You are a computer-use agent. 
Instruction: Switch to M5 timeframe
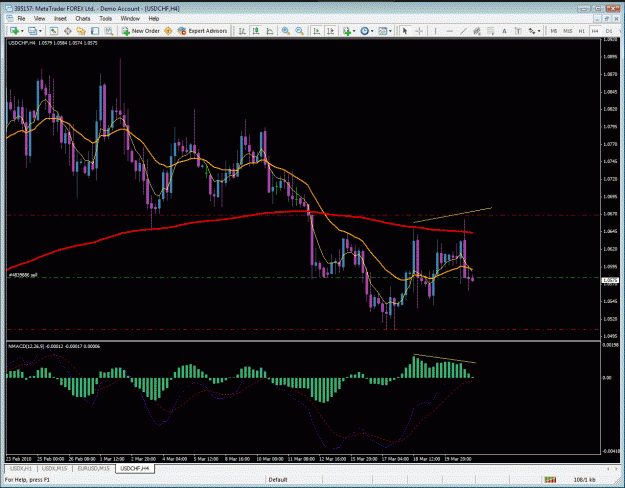pos(554,31)
